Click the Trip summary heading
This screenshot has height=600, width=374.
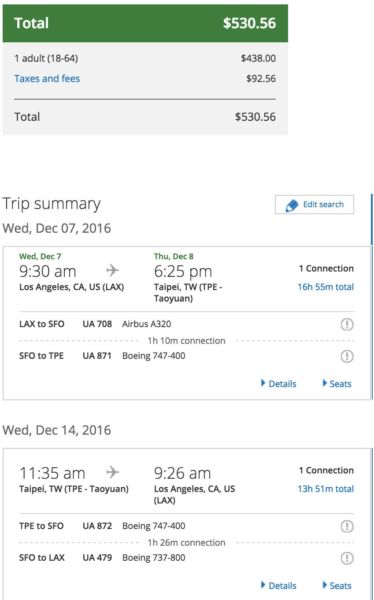tap(52, 204)
